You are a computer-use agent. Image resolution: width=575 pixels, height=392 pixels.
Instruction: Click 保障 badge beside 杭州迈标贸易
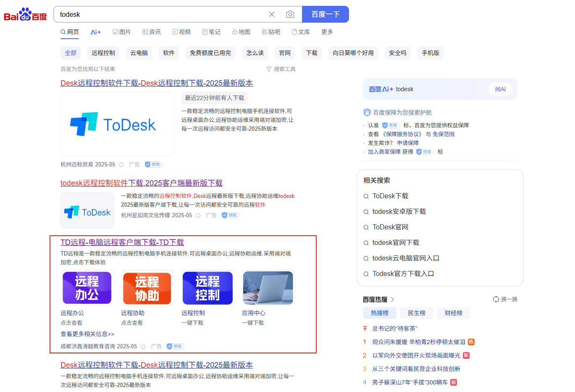tap(154, 164)
